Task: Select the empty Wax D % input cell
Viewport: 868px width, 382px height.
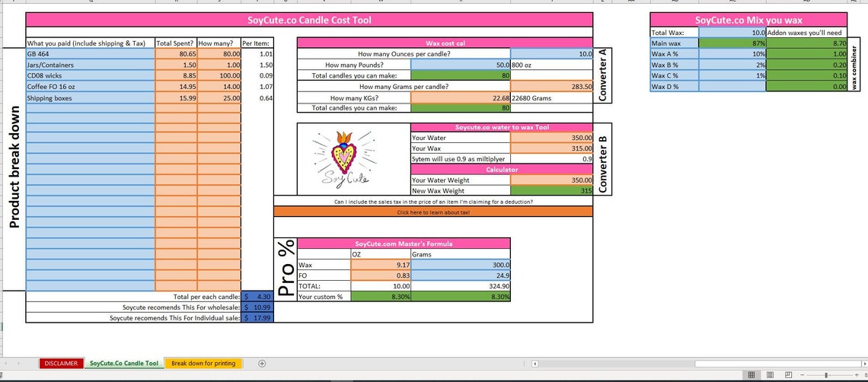Action: click(732, 86)
